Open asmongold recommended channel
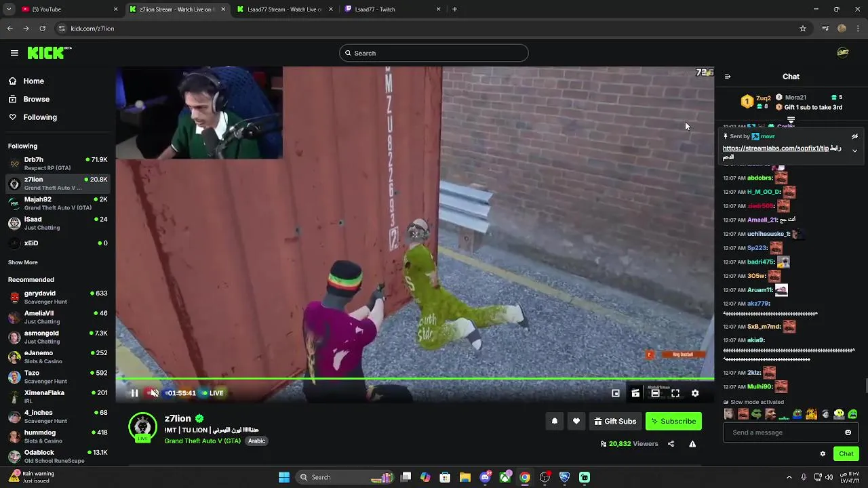 (58, 337)
